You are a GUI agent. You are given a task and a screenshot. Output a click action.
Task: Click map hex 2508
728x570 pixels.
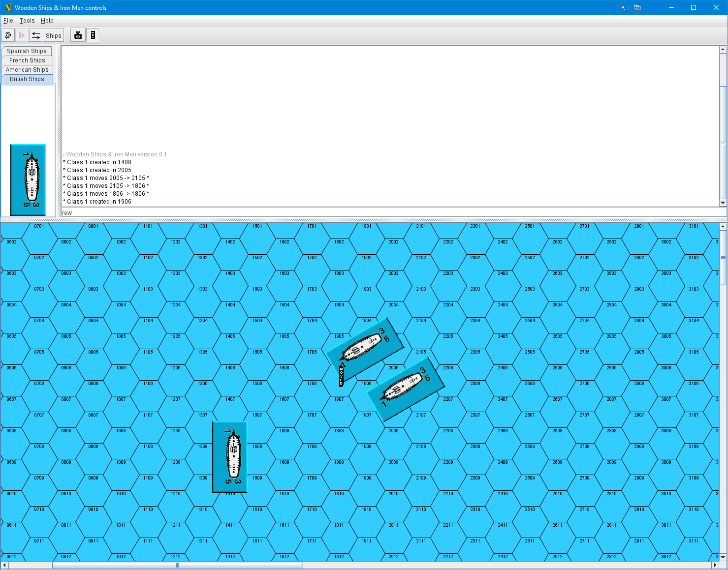click(530, 458)
